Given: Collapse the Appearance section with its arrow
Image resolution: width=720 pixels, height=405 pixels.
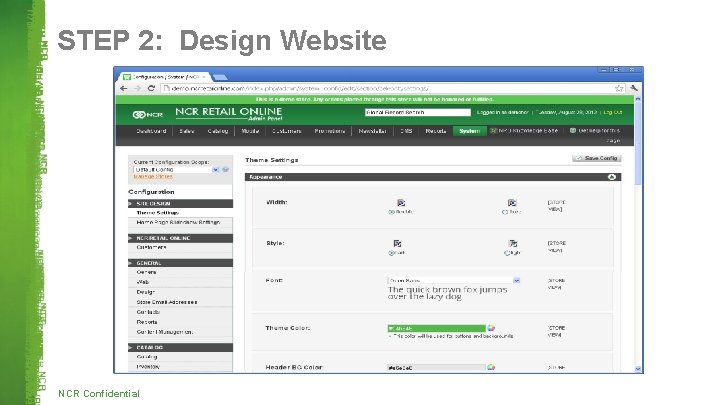Looking at the screenshot, I should pos(612,177).
